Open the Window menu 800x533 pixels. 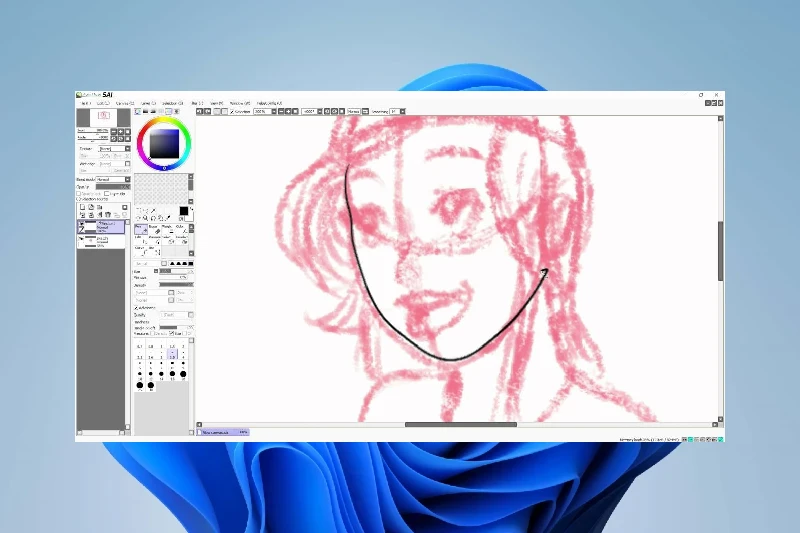click(x=240, y=102)
